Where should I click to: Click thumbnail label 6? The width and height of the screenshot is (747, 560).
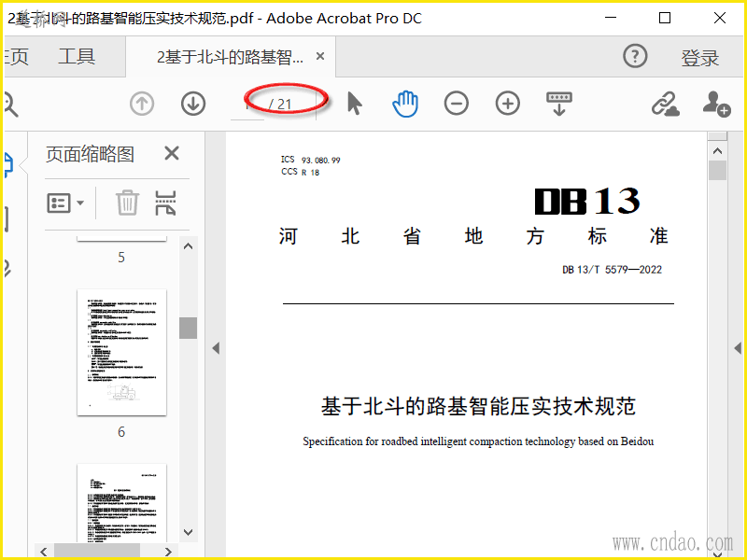[121, 432]
